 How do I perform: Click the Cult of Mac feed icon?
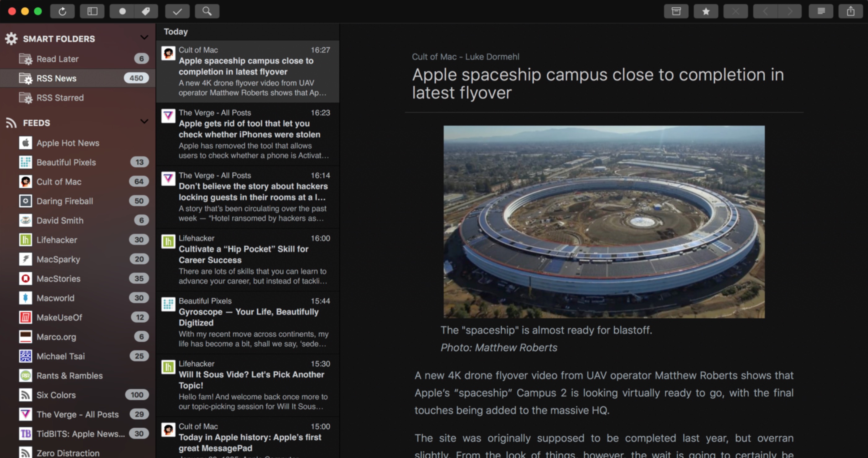26,182
